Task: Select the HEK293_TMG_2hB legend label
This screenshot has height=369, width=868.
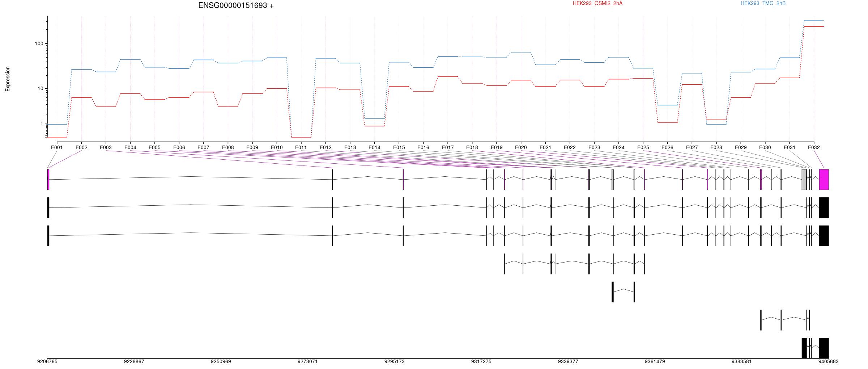Action: [763, 3]
